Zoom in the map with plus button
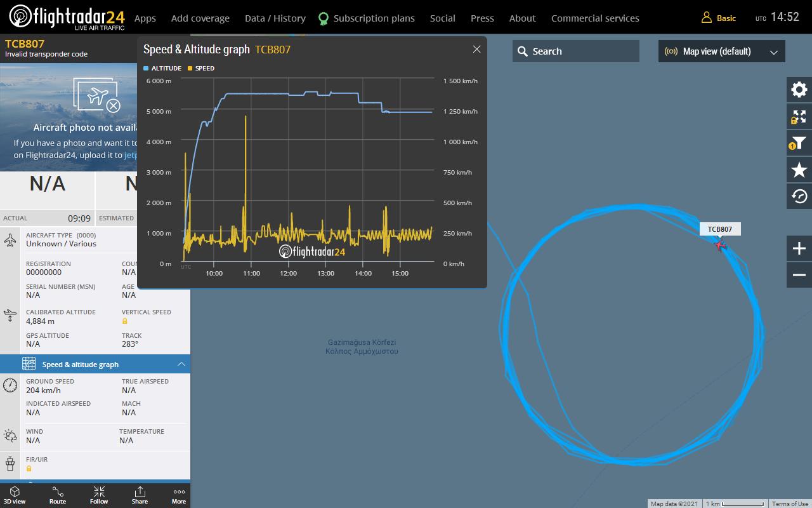Screen dimensions: 812x508 [x=799, y=248]
